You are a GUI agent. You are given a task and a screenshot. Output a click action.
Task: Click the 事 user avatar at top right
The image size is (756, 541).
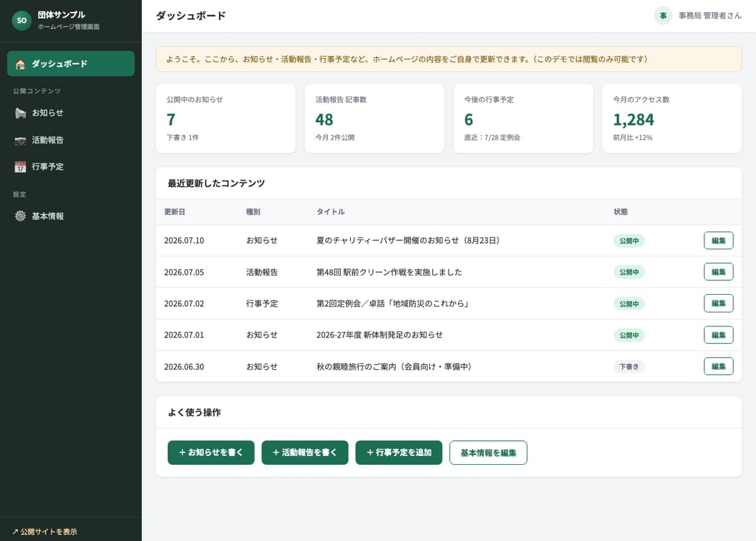click(663, 16)
